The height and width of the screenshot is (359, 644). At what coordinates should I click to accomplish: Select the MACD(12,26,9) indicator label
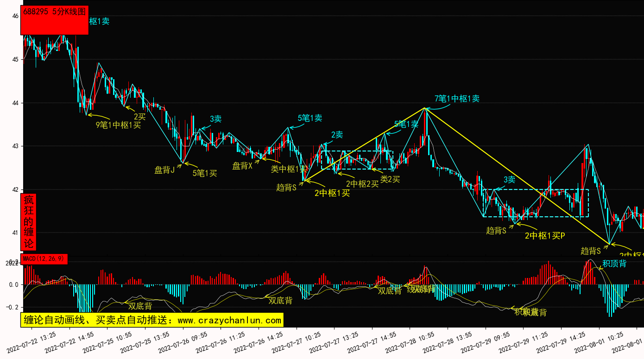[44, 258]
